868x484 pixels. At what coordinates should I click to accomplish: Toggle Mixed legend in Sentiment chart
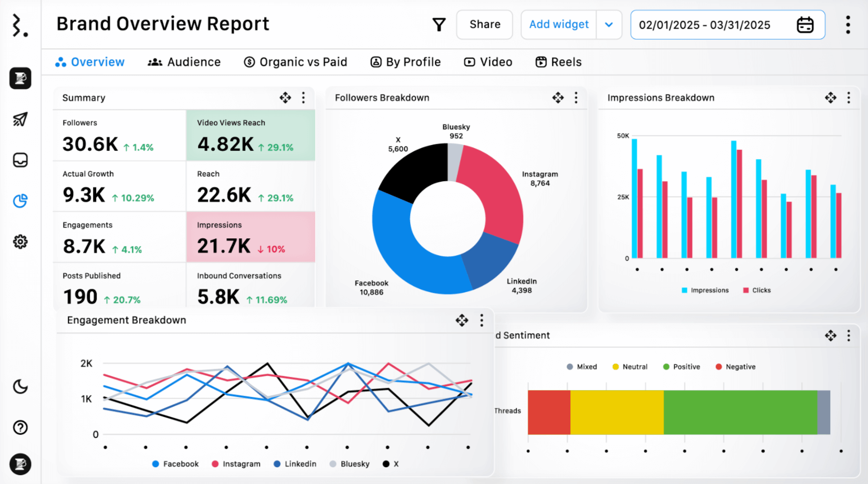pos(582,367)
